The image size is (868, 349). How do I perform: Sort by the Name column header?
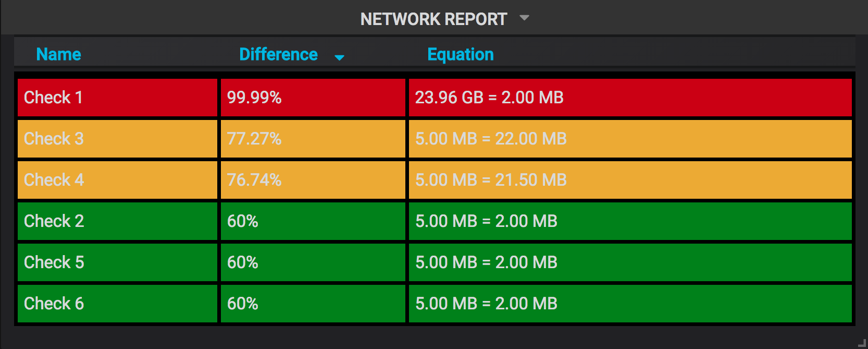point(59,54)
